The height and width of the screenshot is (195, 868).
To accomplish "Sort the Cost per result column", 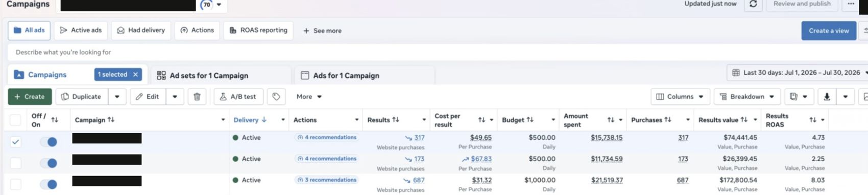I will point(481,120).
